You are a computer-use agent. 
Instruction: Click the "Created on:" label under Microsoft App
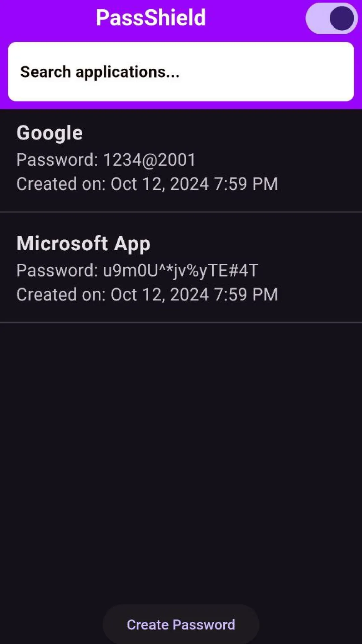pos(61,295)
